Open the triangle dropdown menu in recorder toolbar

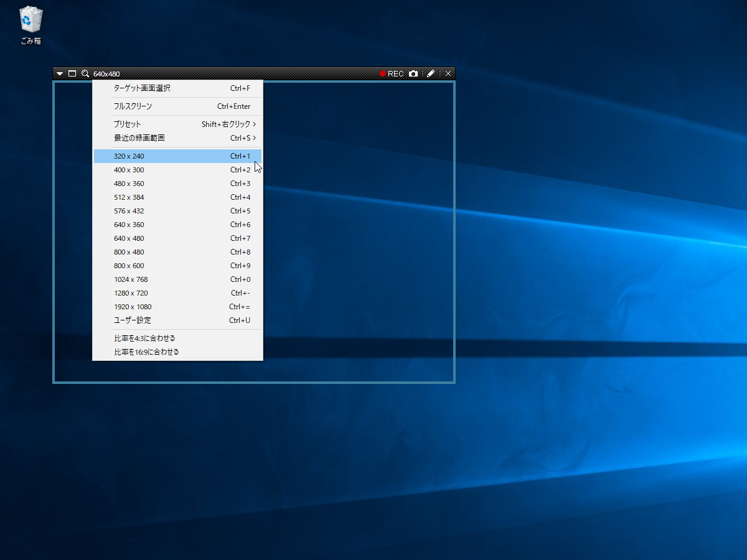coord(60,73)
